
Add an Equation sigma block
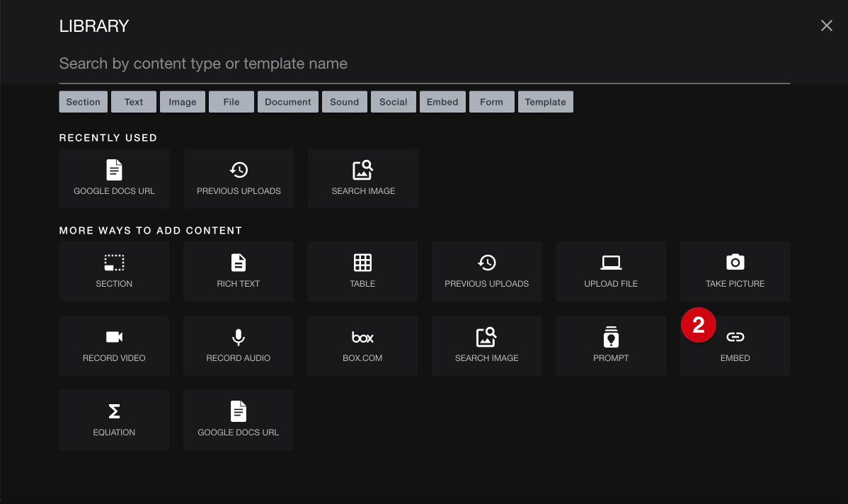click(114, 420)
